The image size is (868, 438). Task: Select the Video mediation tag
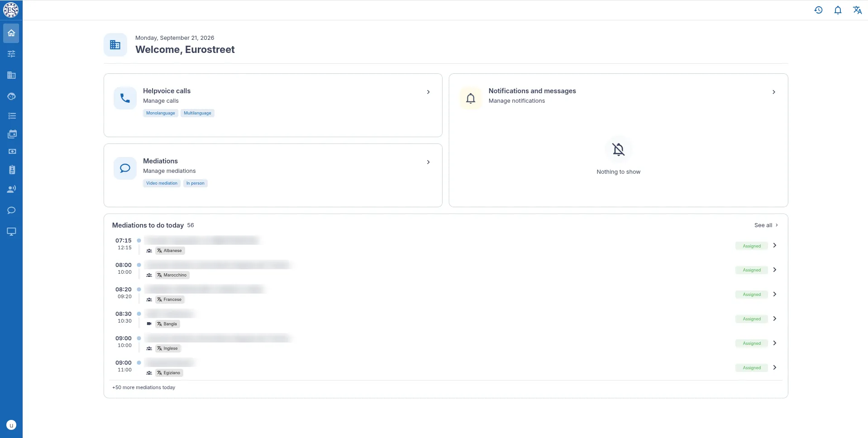point(162,183)
